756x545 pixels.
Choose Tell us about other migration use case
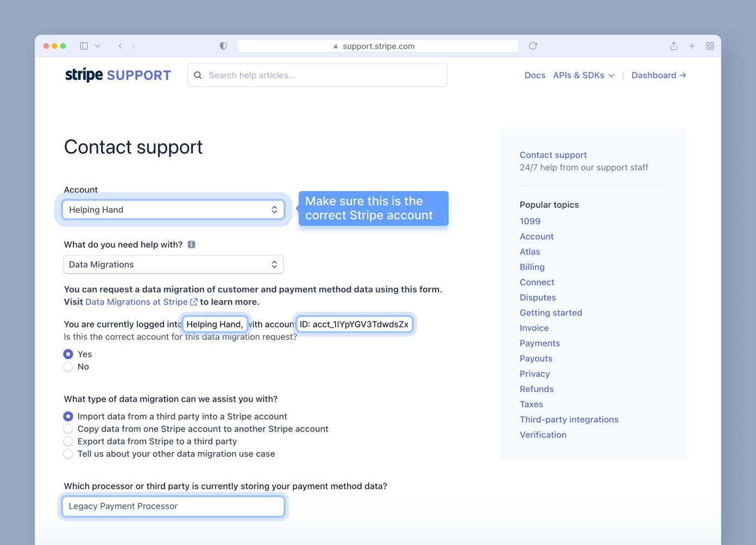(x=68, y=454)
